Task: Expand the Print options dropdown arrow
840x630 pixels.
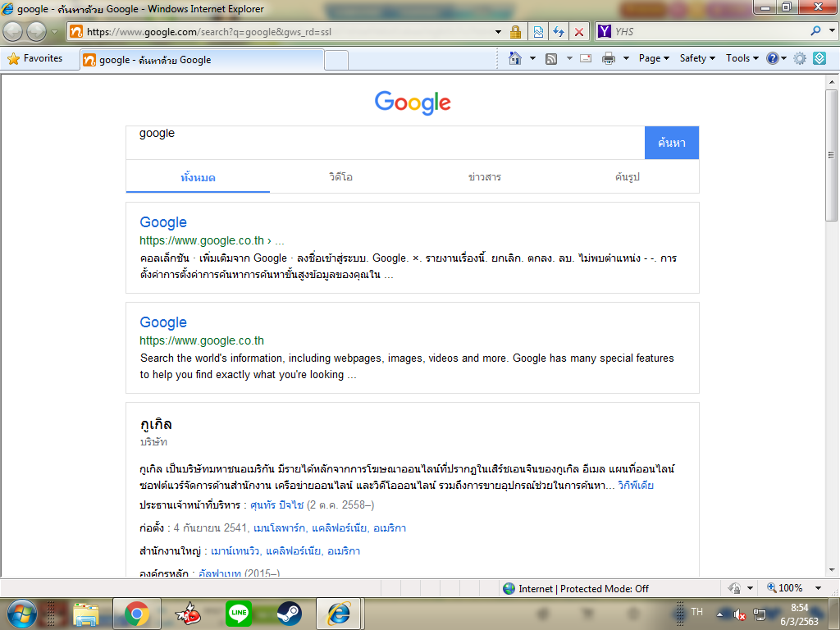Action: point(626,58)
